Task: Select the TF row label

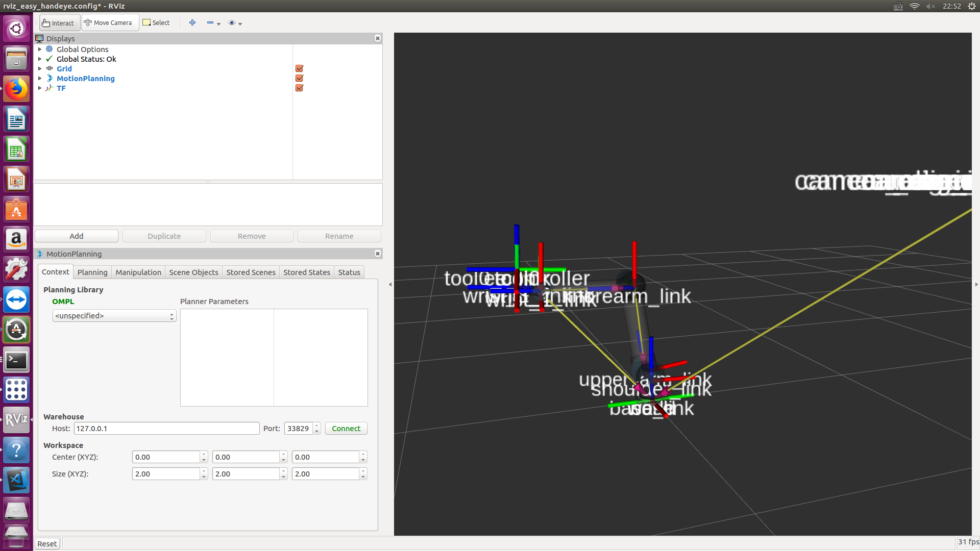Action: coord(61,88)
